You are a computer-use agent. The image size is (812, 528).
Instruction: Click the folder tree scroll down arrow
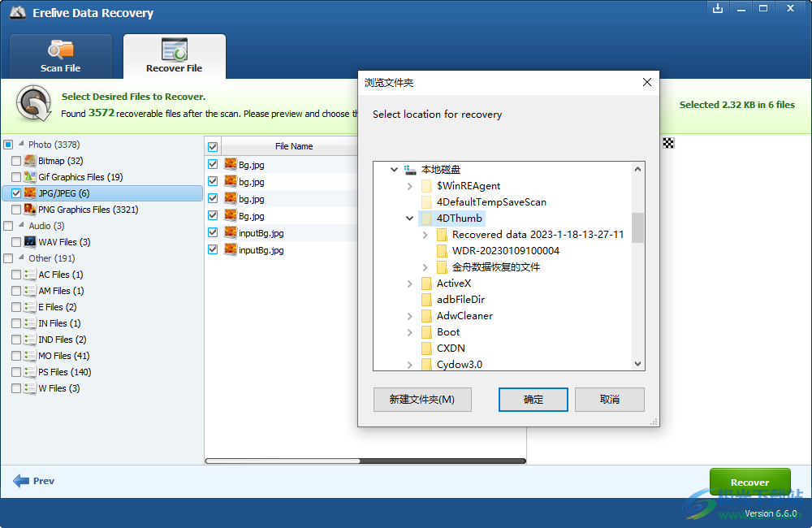(638, 364)
